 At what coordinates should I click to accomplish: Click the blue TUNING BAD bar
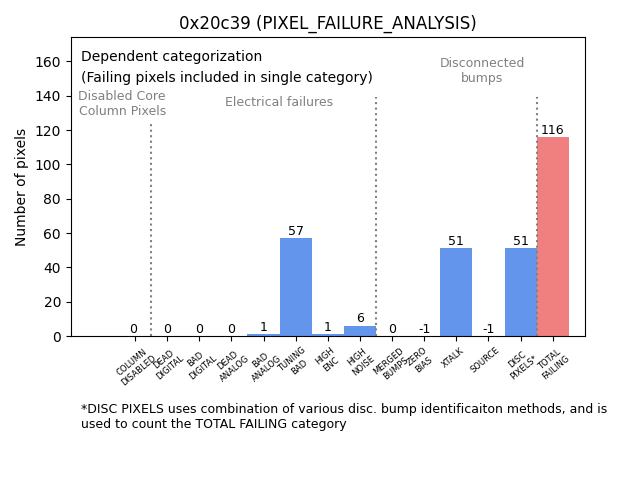point(296,287)
